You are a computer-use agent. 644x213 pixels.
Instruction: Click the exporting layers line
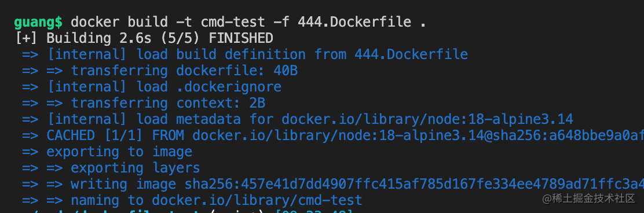click(111, 168)
